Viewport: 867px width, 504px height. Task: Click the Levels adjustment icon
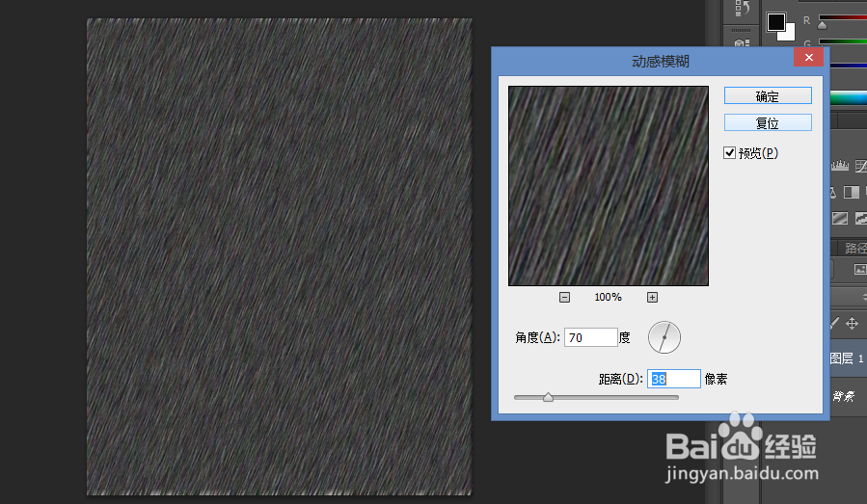click(840, 165)
